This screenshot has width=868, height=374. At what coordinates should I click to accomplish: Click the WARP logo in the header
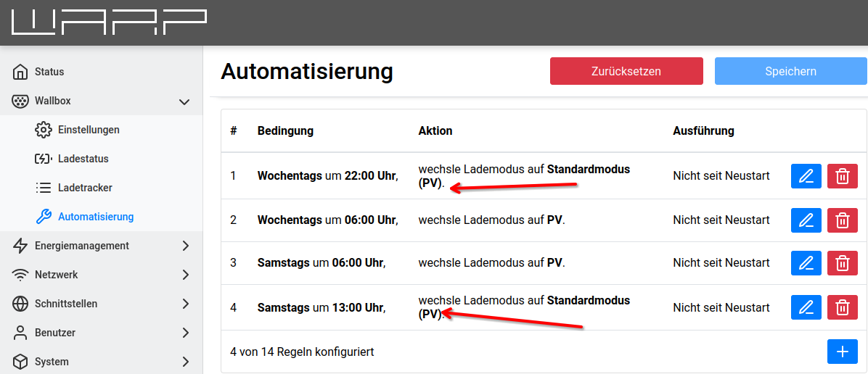pyautogui.click(x=109, y=22)
